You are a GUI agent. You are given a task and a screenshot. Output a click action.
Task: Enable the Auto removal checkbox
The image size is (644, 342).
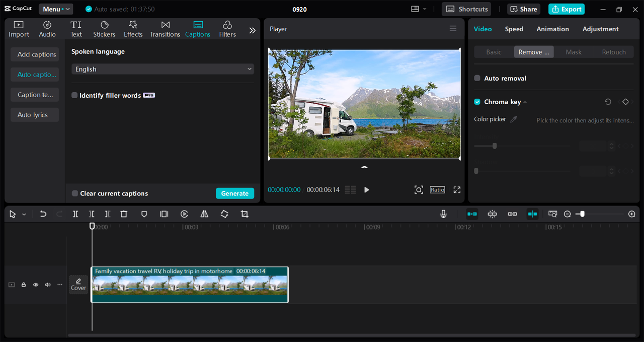[477, 78]
